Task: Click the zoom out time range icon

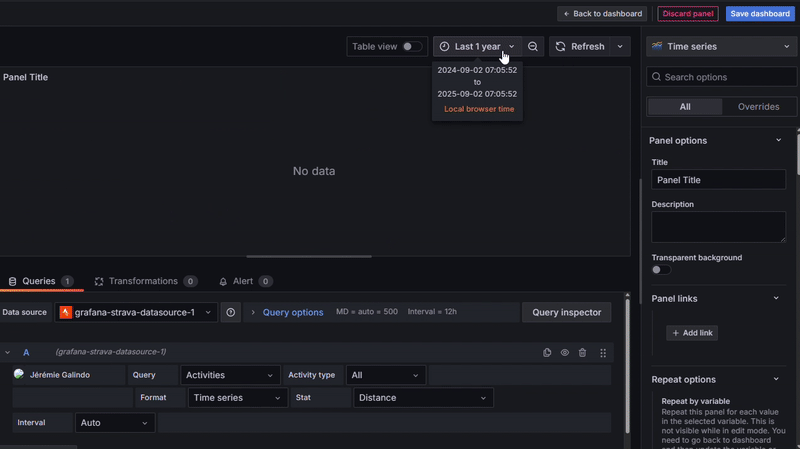Action: click(x=533, y=46)
